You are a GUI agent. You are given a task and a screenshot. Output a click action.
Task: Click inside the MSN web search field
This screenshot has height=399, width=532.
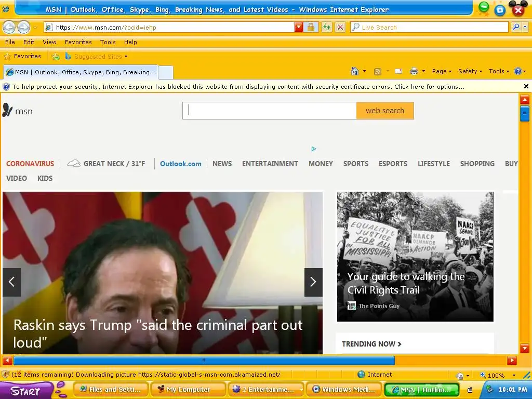point(270,111)
